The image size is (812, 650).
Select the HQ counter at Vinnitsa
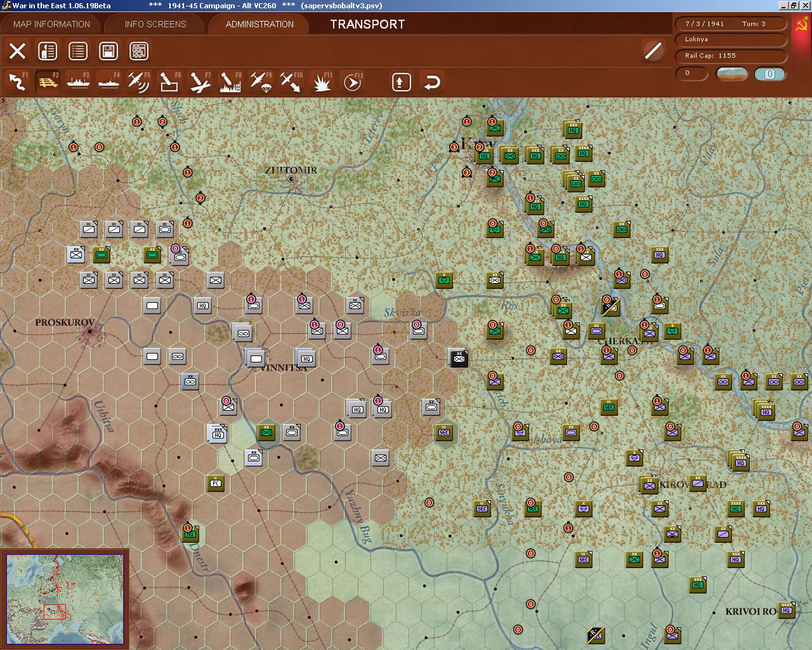(306, 358)
